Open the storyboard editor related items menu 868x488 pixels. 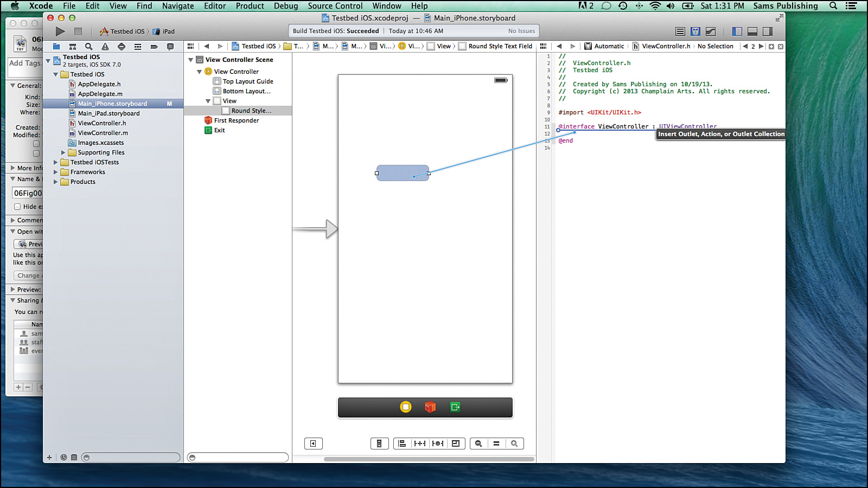tap(190, 47)
